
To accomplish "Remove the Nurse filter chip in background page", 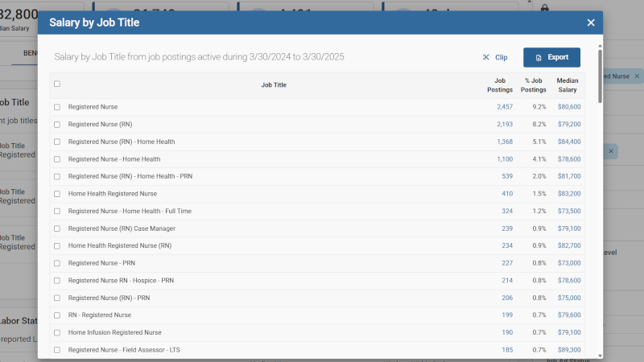I will click(x=637, y=76).
